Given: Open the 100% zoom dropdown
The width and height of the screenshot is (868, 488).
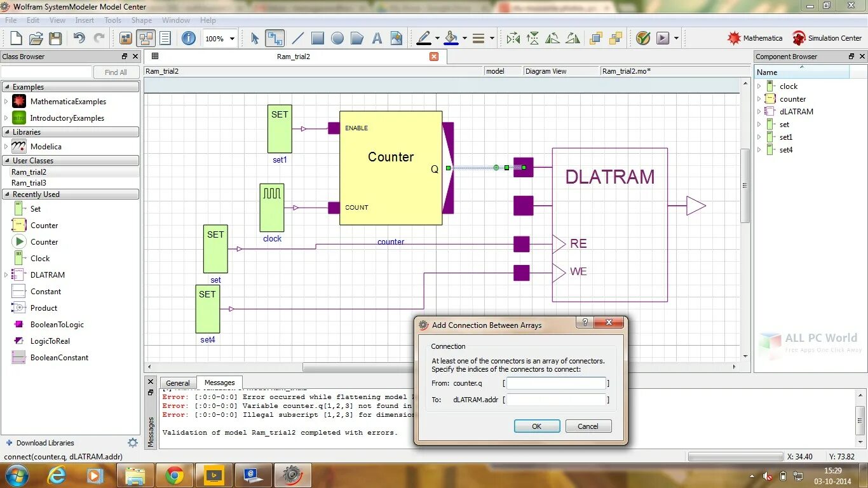Looking at the screenshot, I should pos(232,39).
